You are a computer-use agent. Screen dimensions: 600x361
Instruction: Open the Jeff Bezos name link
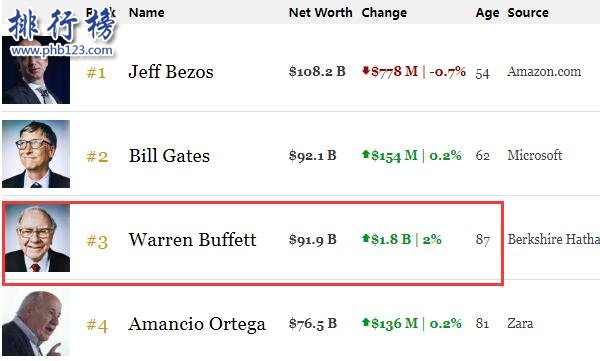click(x=171, y=72)
